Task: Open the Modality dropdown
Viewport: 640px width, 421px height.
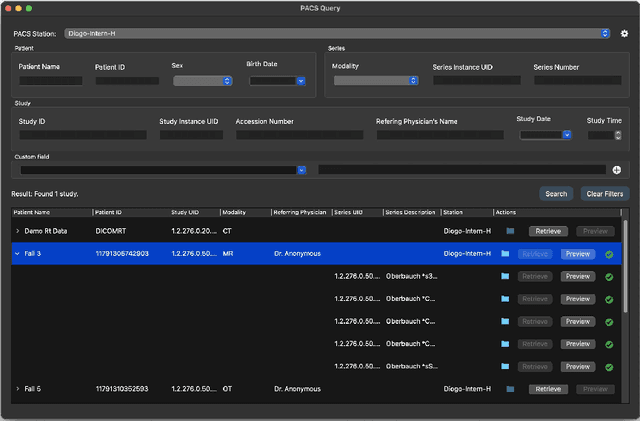Action: [376, 80]
